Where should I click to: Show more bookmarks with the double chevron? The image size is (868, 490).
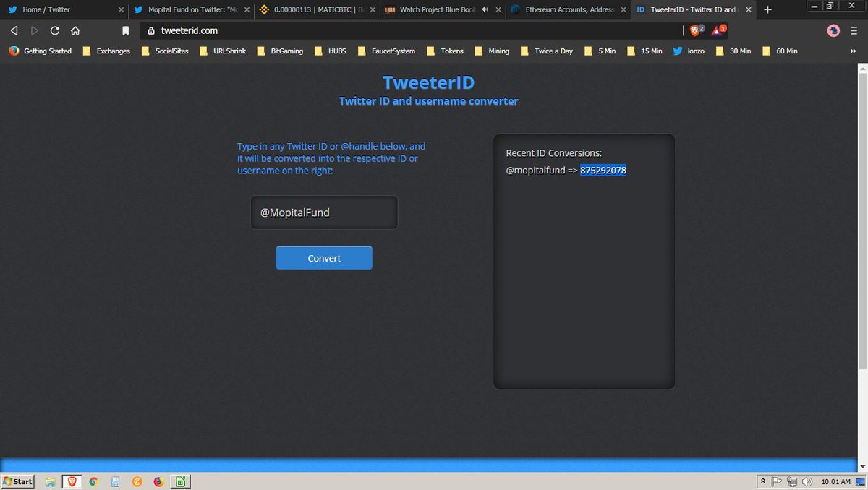pos(854,51)
